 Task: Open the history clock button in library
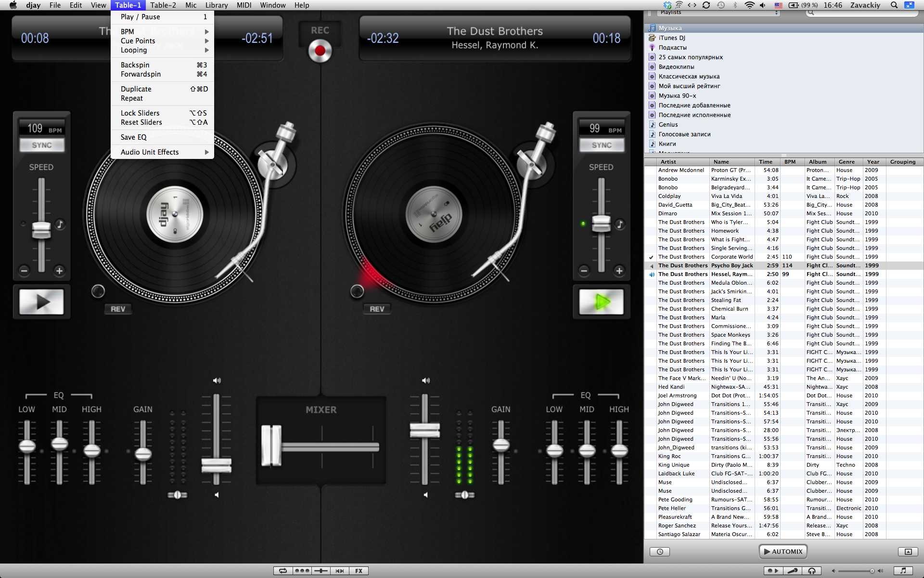pos(660,552)
